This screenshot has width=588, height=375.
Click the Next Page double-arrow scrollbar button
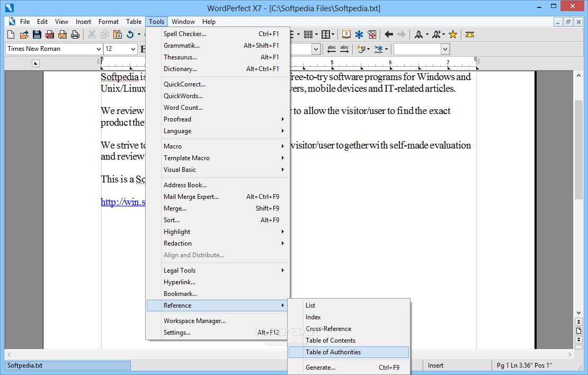pyautogui.click(x=578, y=339)
